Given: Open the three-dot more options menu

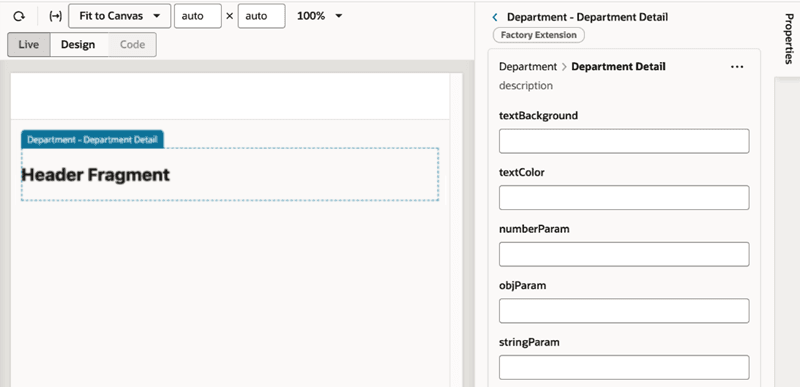Looking at the screenshot, I should coord(737,67).
